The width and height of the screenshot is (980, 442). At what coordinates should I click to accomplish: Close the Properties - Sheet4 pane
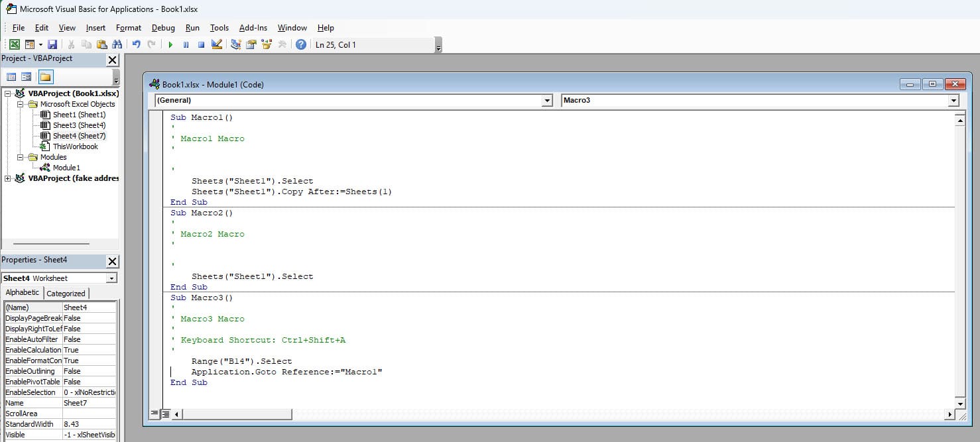pyautogui.click(x=112, y=261)
